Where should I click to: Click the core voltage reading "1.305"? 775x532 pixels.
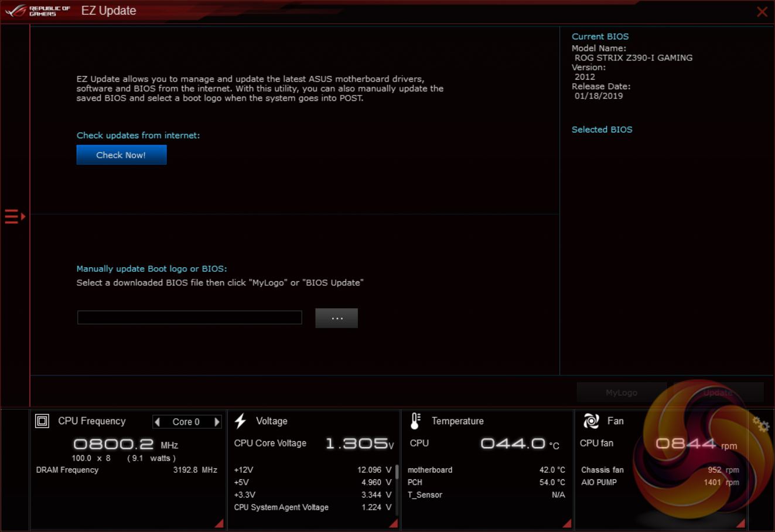coord(357,444)
